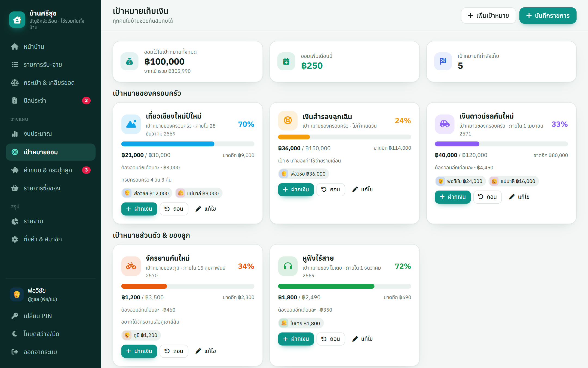Open บิลประจำ recurring bills
588x368 pixels.
point(51,101)
